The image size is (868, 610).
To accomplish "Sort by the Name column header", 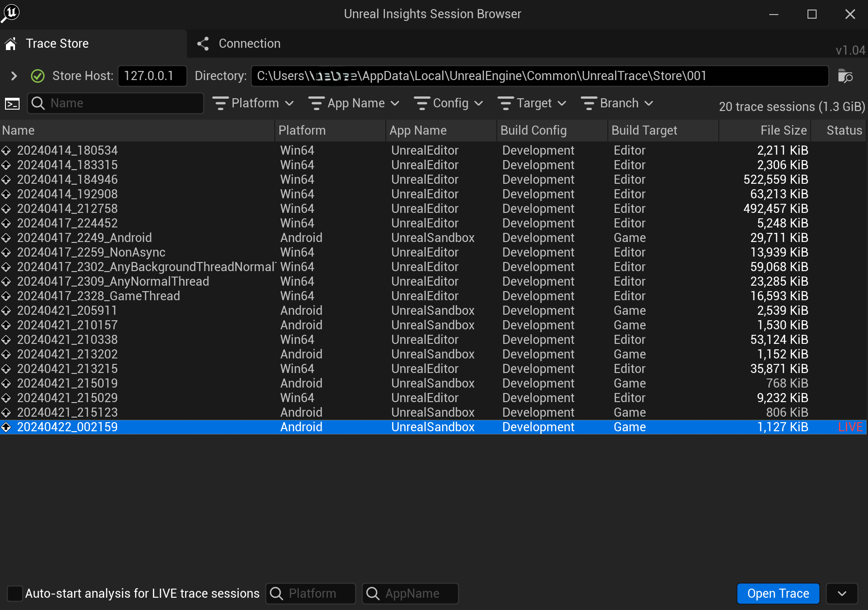I will [x=137, y=131].
